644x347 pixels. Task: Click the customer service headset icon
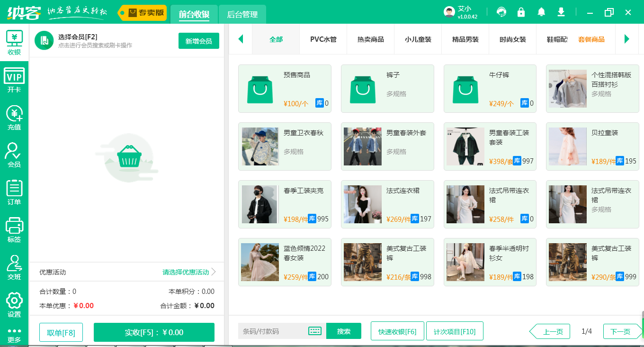(x=501, y=12)
